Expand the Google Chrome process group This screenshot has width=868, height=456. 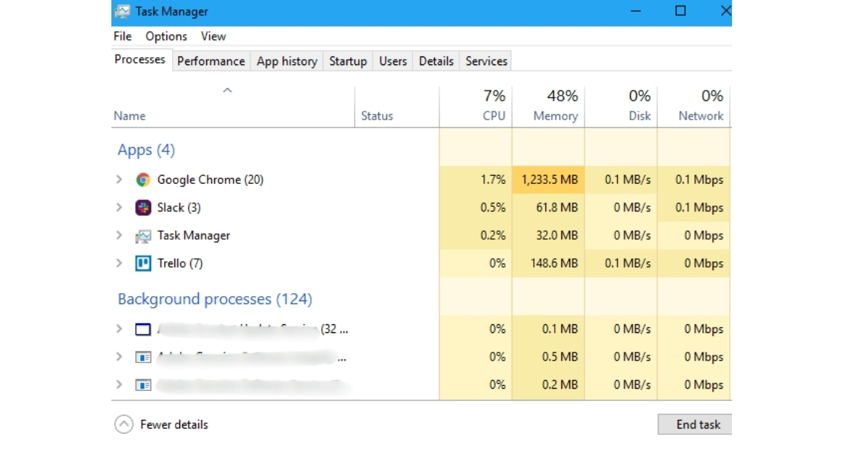coord(119,179)
